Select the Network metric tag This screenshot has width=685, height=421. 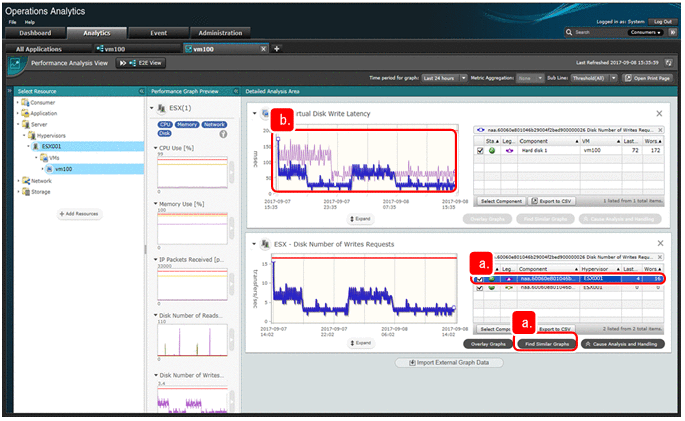(214, 124)
